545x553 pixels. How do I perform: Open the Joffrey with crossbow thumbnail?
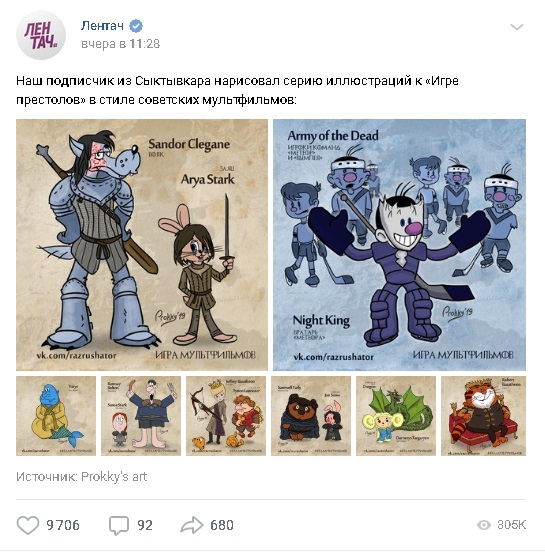coord(226,416)
